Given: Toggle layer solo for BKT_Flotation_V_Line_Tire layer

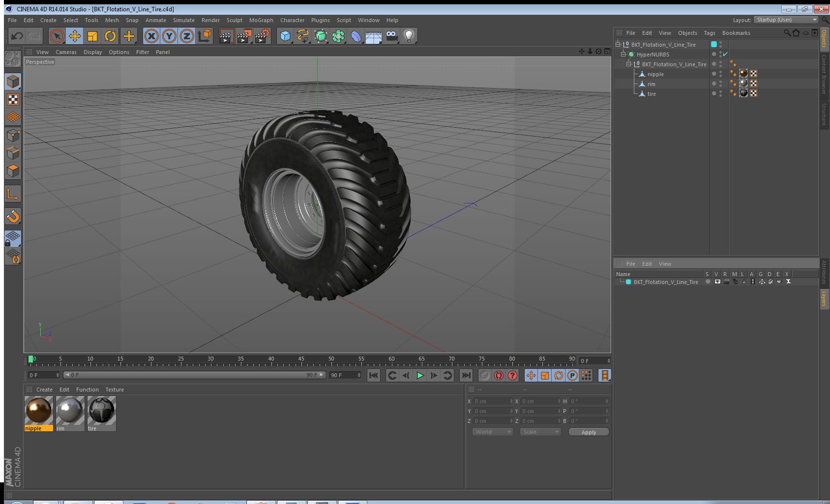Looking at the screenshot, I should (708, 281).
